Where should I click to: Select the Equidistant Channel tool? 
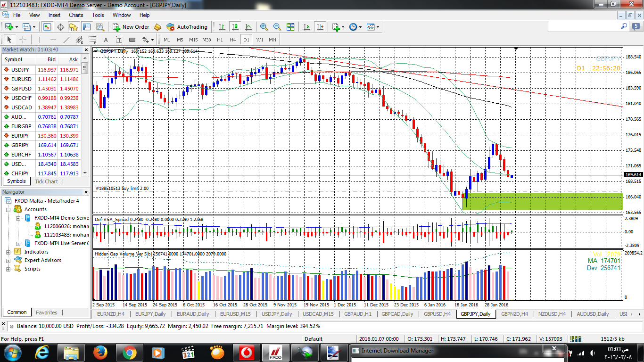[79, 40]
